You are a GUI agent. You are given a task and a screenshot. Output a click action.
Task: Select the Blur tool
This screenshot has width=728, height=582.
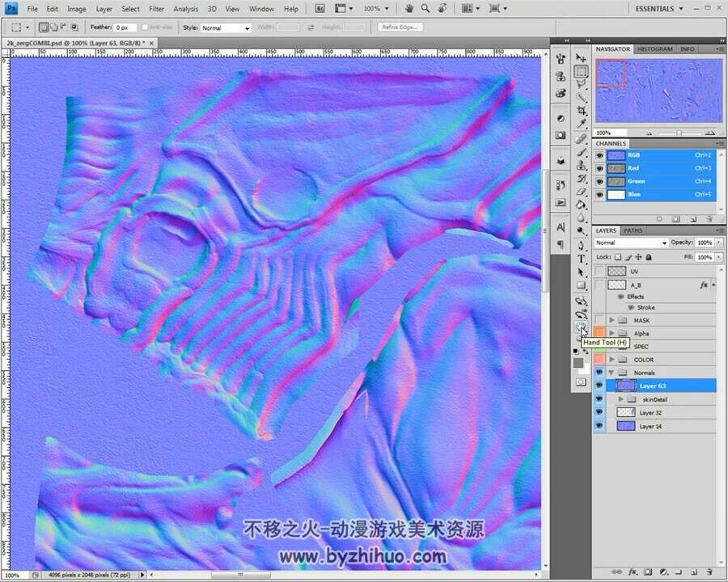581,217
